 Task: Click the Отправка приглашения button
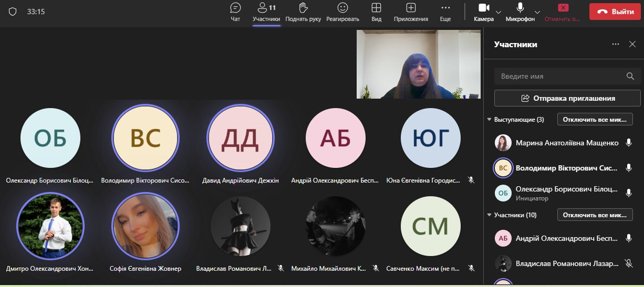[567, 98]
